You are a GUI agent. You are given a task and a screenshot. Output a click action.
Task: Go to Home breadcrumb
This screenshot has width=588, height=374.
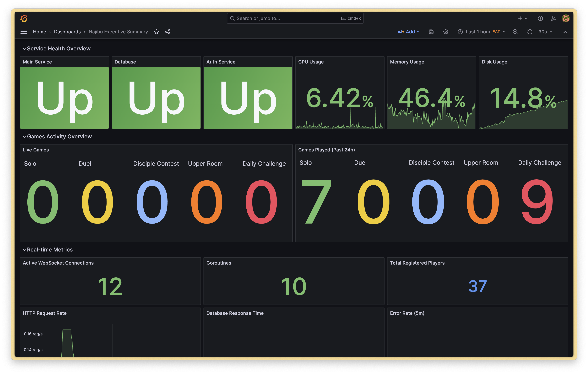tap(39, 32)
